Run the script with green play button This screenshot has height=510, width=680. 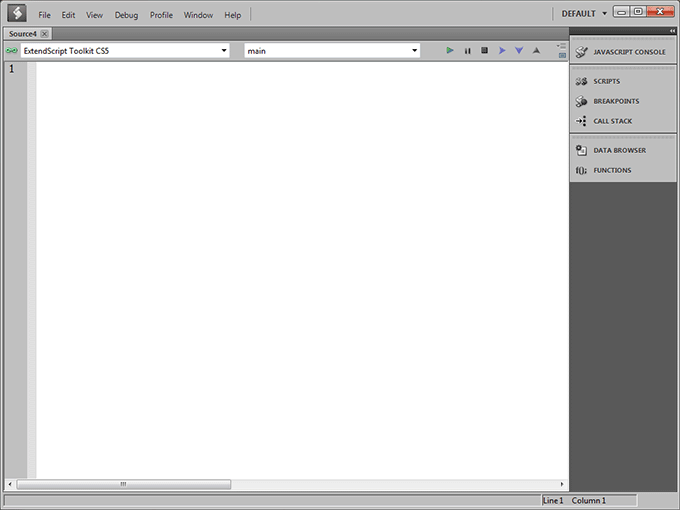(x=450, y=51)
